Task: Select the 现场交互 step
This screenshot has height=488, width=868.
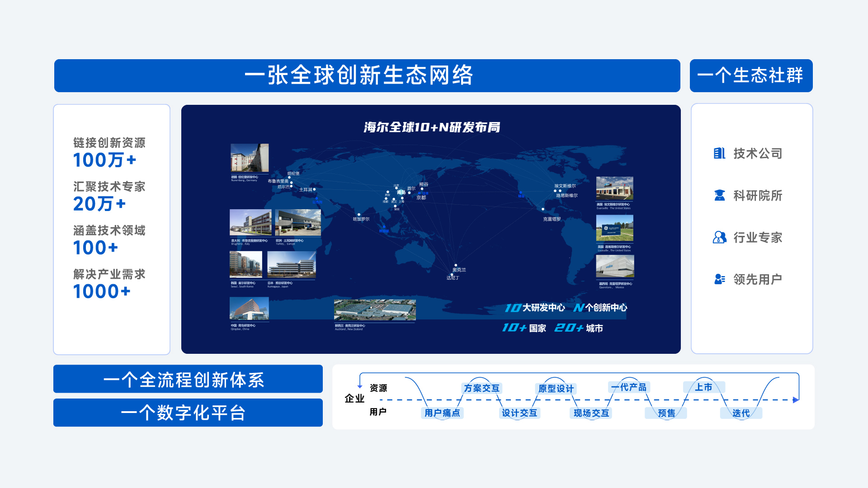Action: (x=591, y=413)
